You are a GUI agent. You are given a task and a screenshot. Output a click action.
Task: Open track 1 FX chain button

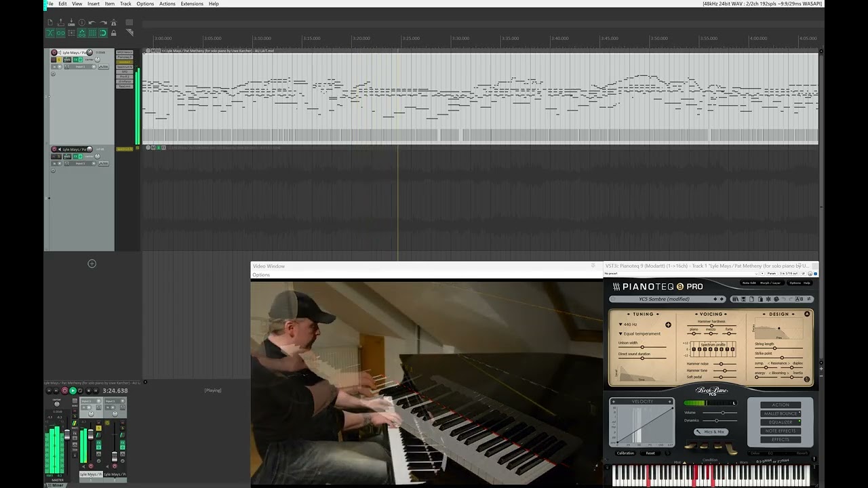[x=75, y=60]
